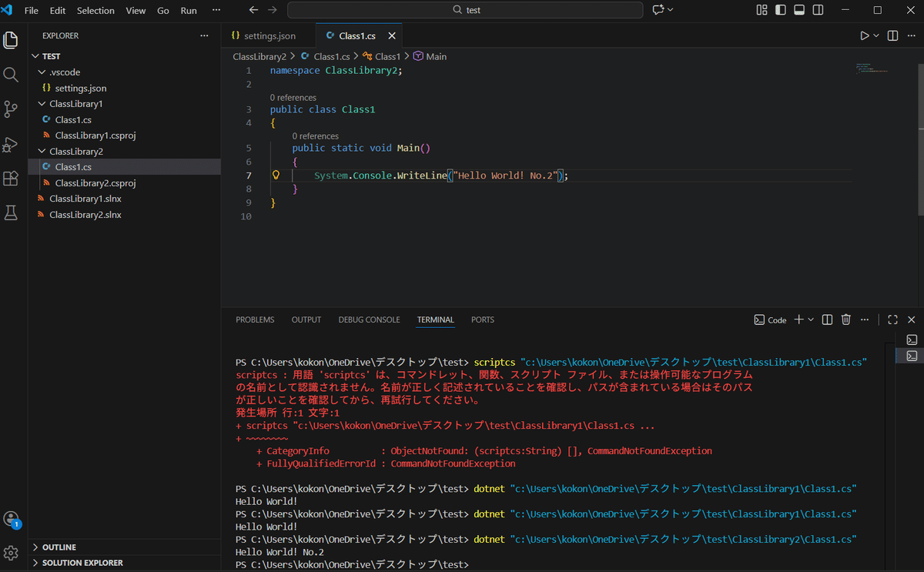Create a new terminal with the plus icon
924x572 pixels.
[x=798, y=319]
